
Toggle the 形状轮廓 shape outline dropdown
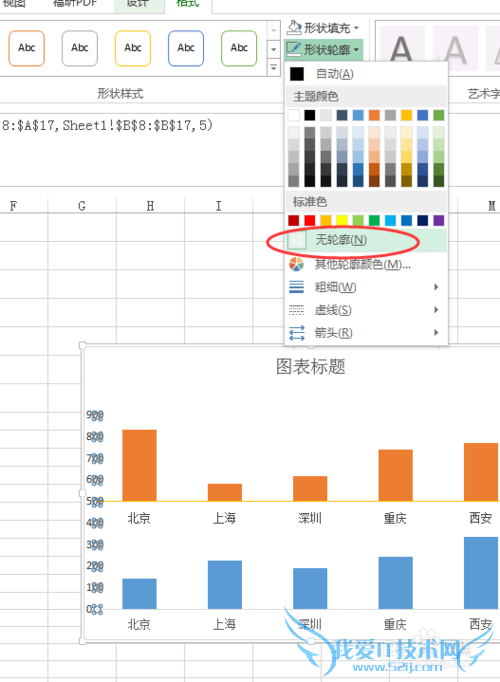pos(323,50)
